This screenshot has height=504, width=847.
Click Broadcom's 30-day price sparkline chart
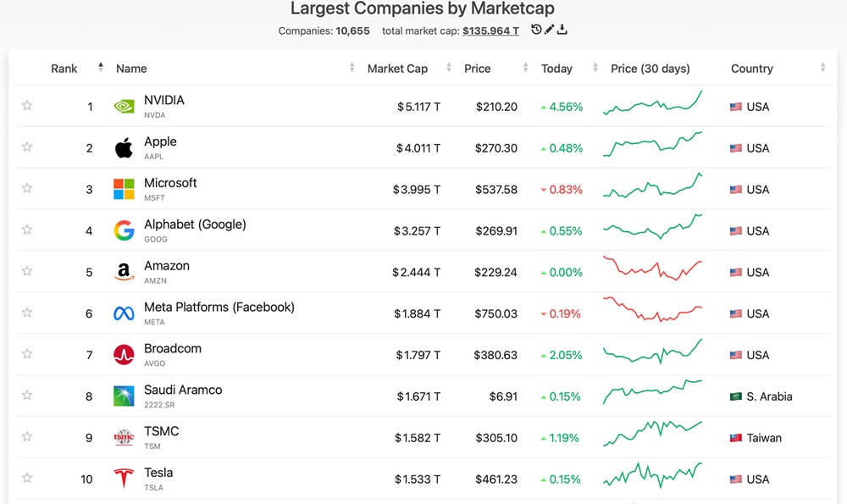[652, 352]
